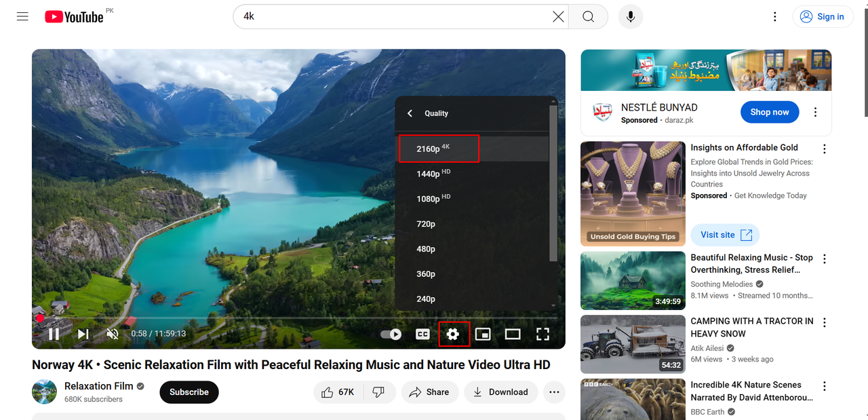Go to YouTube home via logo
Image resolution: width=868 pixels, height=420 pixels.
[74, 17]
